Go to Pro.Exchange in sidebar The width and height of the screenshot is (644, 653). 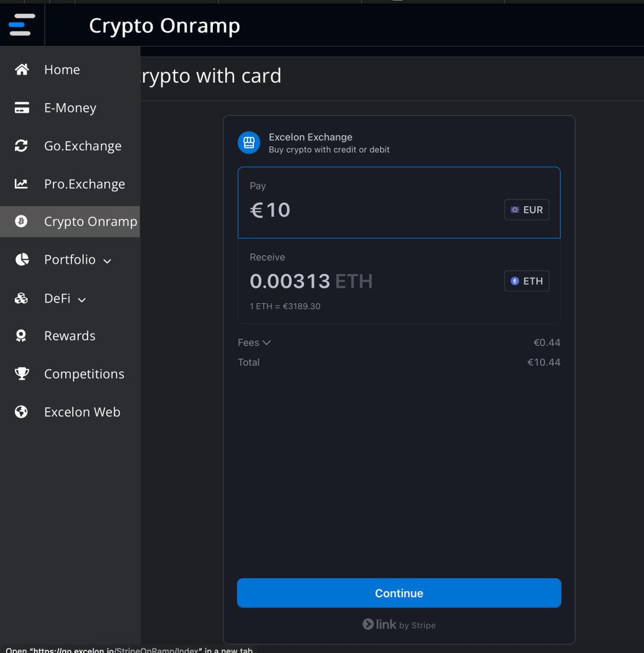pos(70,184)
